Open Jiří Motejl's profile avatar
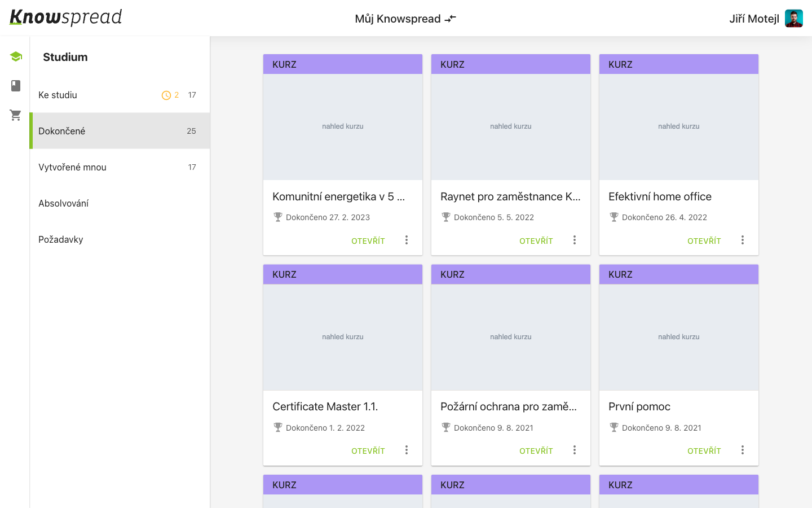Image resolution: width=812 pixels, height=508 pixels. point(794,19)
